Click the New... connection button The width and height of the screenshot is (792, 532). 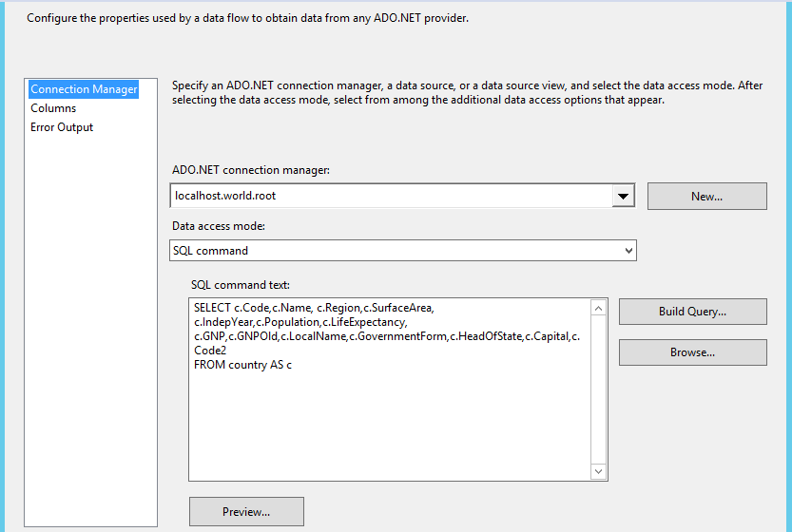pos(706,197)
